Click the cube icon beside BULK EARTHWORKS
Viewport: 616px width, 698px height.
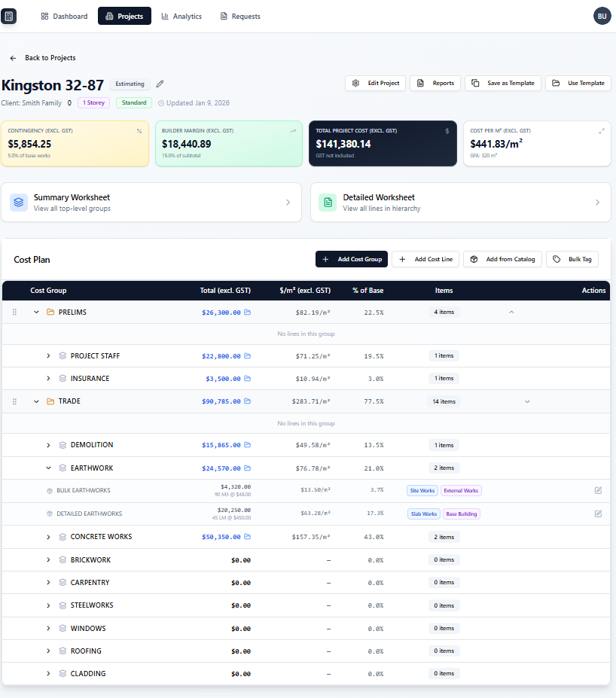[x=50, y=491]
